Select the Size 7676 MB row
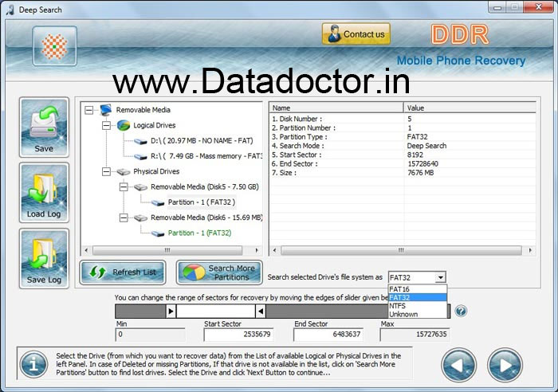Image resolution: width=558 pixels, height=392 pixels. [403, 173]
